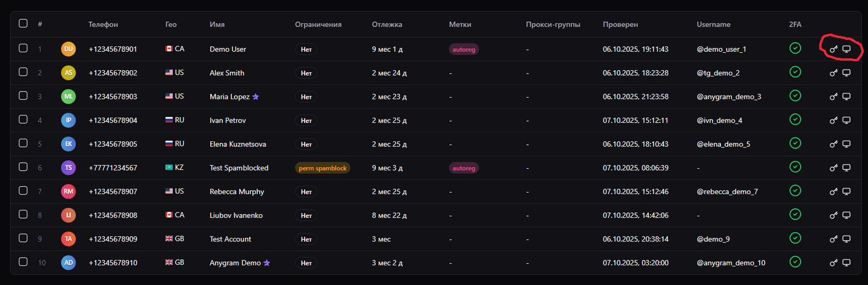868x285 pixels.
Task: Click the autoreg tag in Demo User row
Action: click(464, 49)
